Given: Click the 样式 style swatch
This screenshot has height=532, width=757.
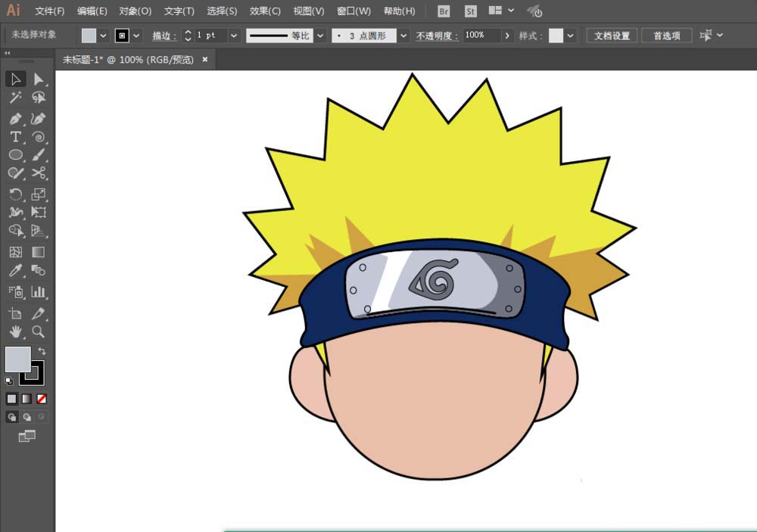Looking at the screenshot, I should click(556, 36).
